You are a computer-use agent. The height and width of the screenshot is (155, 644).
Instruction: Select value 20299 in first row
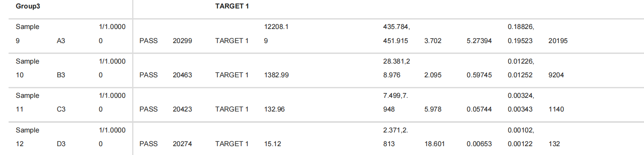click(182, 41)
